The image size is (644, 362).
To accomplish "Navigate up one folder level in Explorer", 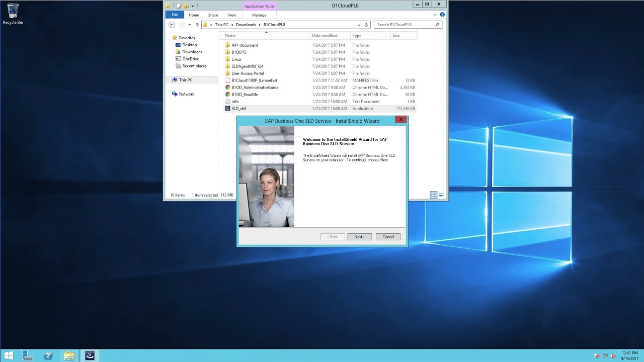I will [x=197, y=25].
